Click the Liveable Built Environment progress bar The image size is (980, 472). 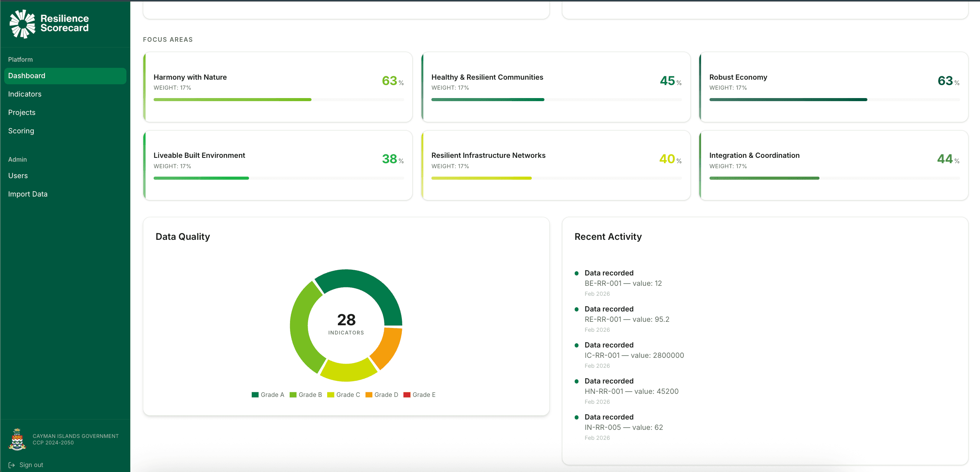[279, 178]
